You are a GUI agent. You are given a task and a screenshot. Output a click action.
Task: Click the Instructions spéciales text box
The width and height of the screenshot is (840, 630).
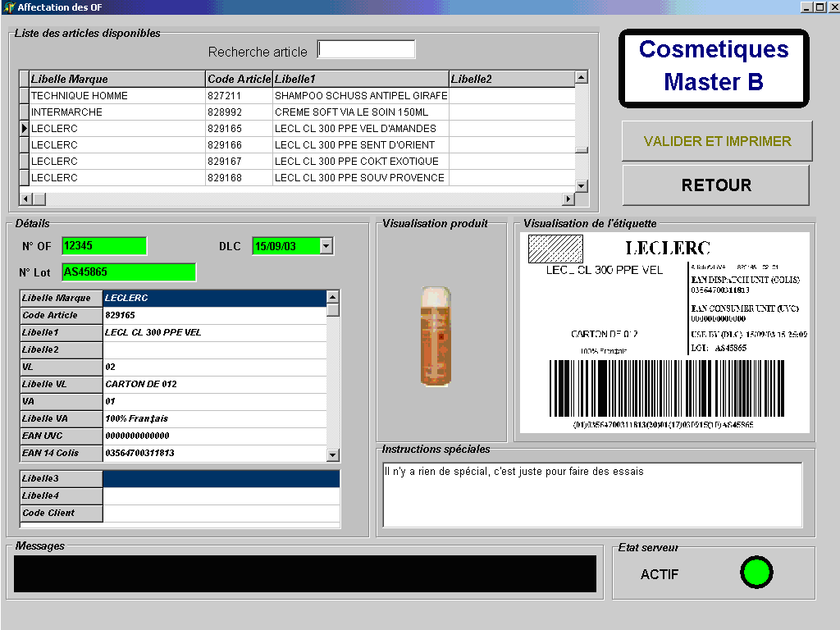(x=592, y=495)
